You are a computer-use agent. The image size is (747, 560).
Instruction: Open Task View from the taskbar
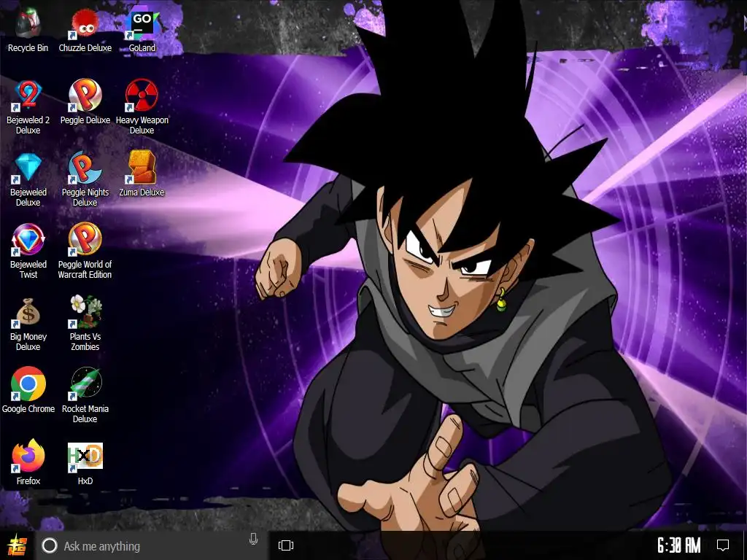pyautogui.click(x=286, y=545)
